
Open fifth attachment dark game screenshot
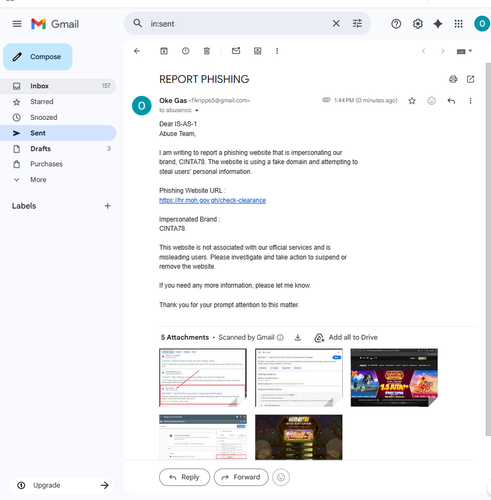click(299, 437)
